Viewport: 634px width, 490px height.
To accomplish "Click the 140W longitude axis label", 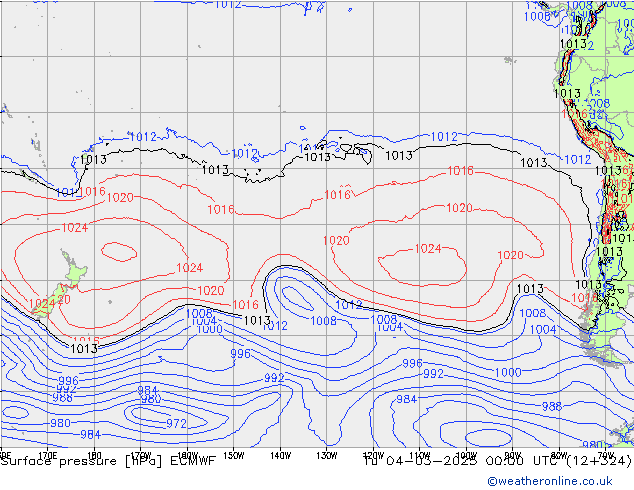I will pos(280,456).
